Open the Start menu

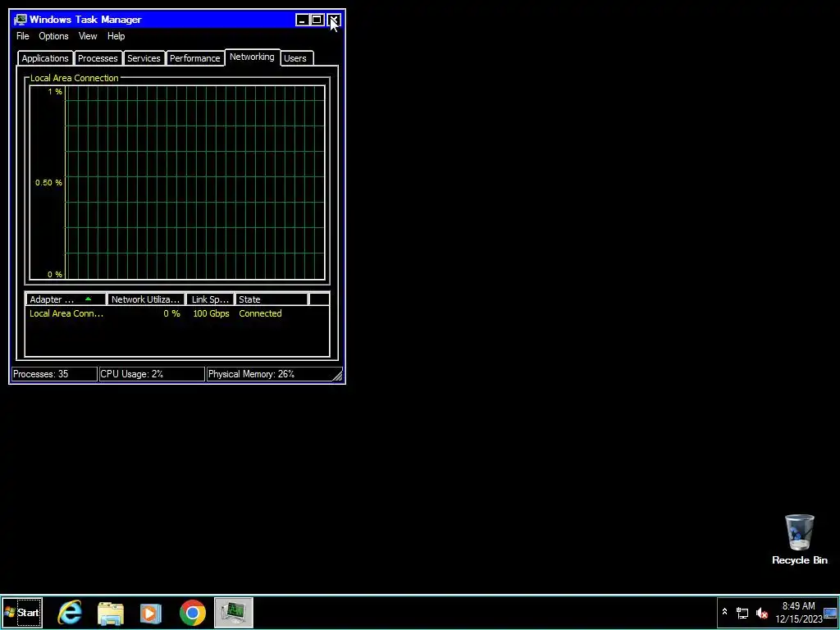22,612
